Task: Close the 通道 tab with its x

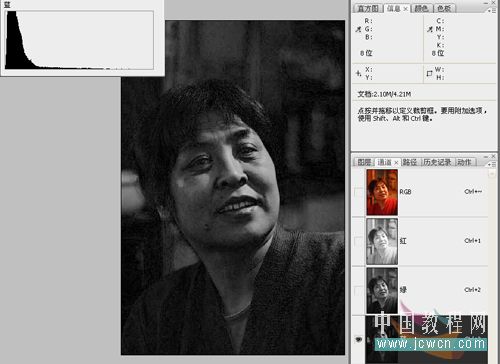Action: click(396, 163)
